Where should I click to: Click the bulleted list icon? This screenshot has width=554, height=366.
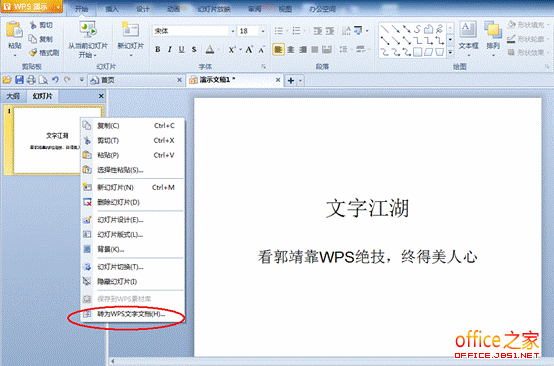(279, 31)
